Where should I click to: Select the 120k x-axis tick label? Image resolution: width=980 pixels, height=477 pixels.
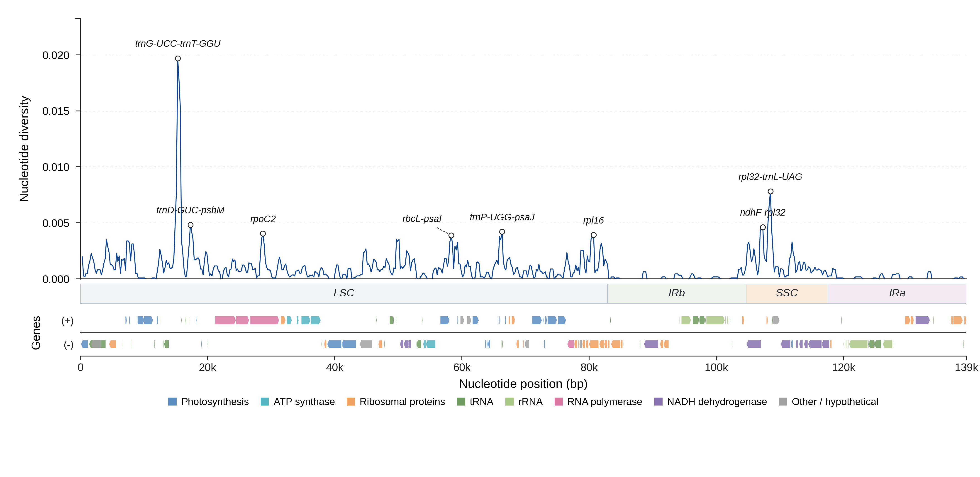pos(843,368)
